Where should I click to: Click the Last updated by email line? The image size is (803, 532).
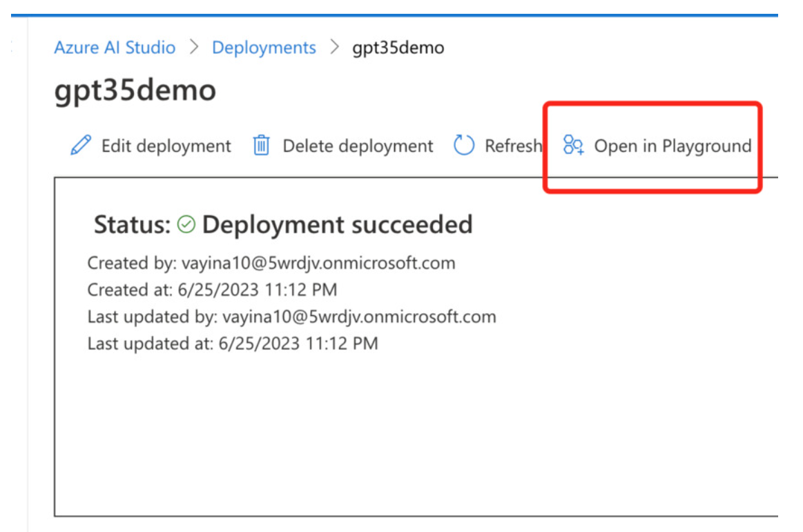(291, 317)
